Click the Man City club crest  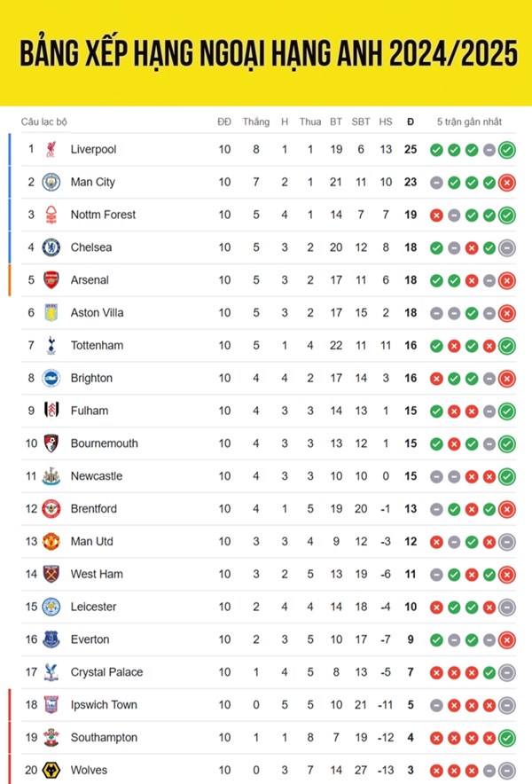[x=51, y=182]
